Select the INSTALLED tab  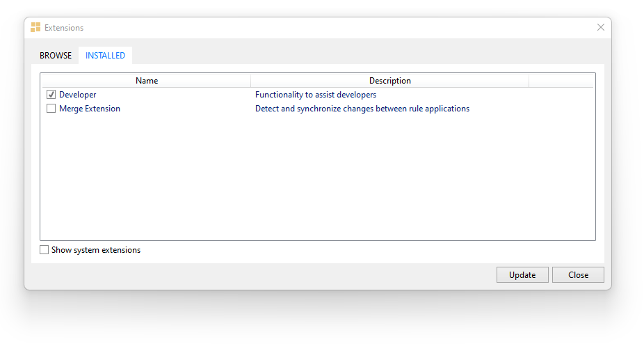105,56
